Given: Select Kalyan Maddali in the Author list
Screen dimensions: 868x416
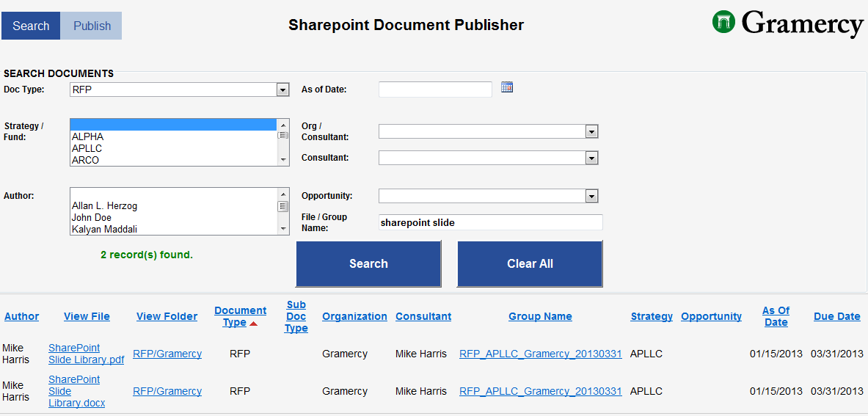Looking at the screenshot, I should tap(173, 229).
